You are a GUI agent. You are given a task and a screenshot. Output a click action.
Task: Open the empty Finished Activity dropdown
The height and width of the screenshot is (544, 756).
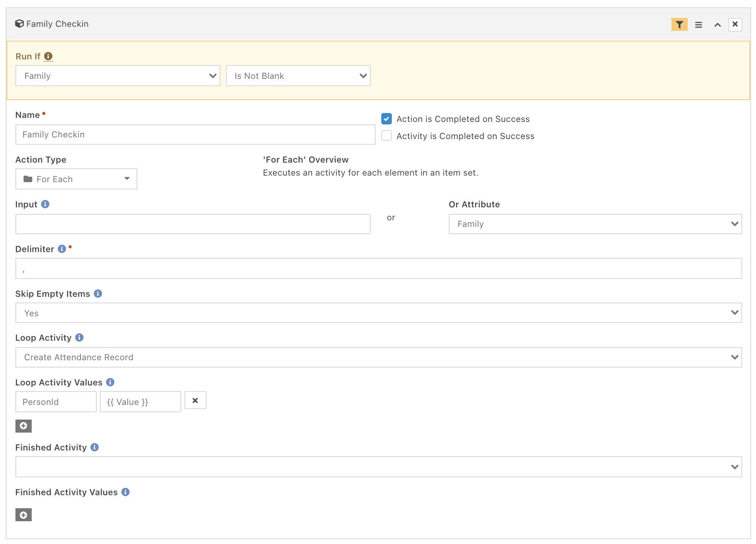tap(378, 467)
